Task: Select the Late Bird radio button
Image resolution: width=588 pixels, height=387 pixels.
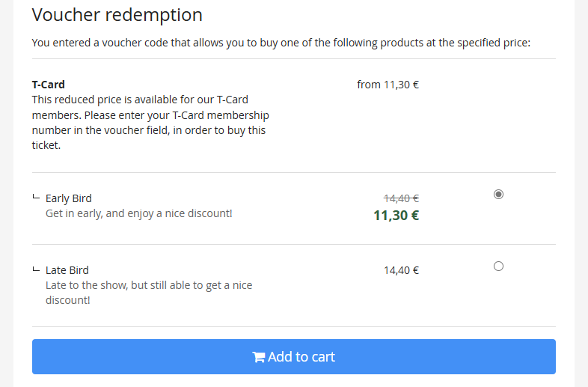Action: 499,266
